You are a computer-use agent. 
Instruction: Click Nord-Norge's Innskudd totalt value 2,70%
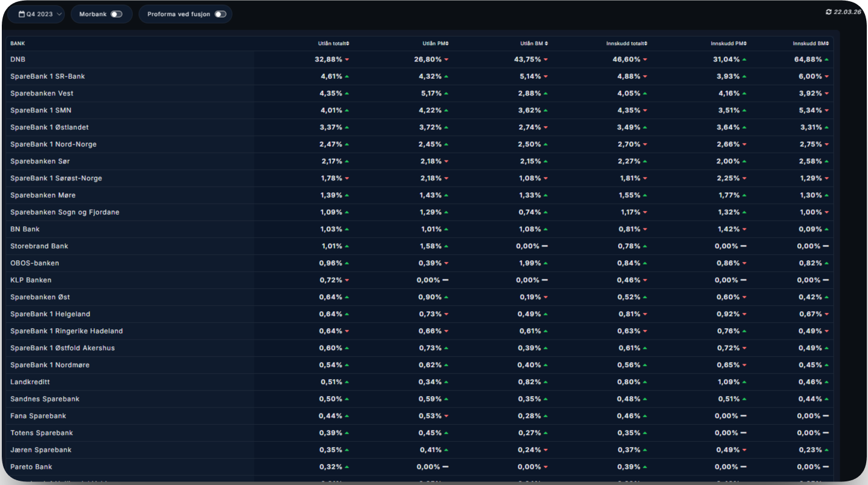pos(630,144)
